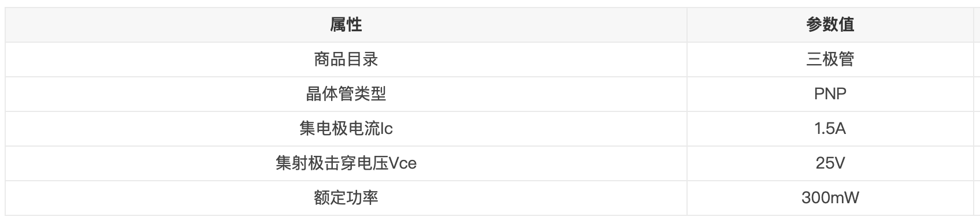Select the 集电极电流Ic attribute cell
The width and height of the screenshot is (980, 224).
coord(346,129)
